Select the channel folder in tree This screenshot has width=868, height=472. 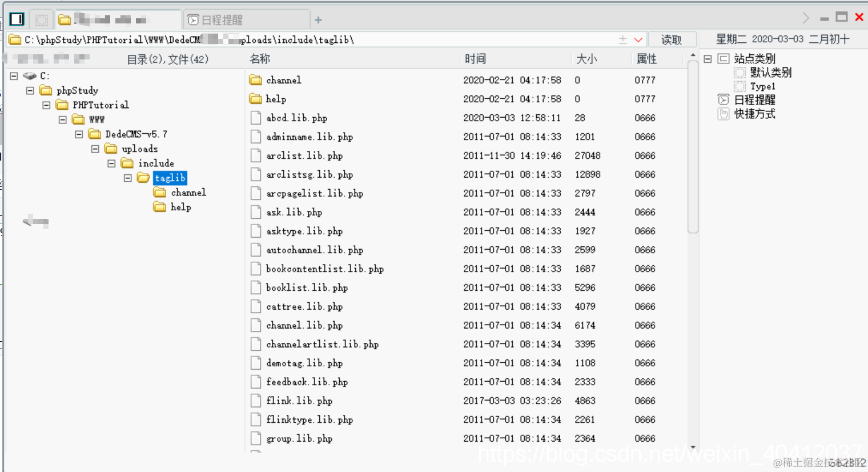[188, 193]
